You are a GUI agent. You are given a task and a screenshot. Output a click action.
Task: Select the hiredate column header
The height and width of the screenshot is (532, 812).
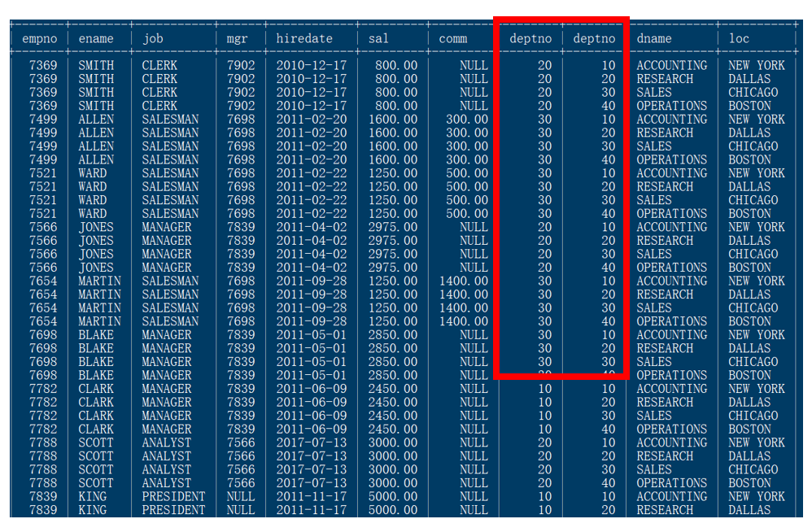[x=304, y=39]
